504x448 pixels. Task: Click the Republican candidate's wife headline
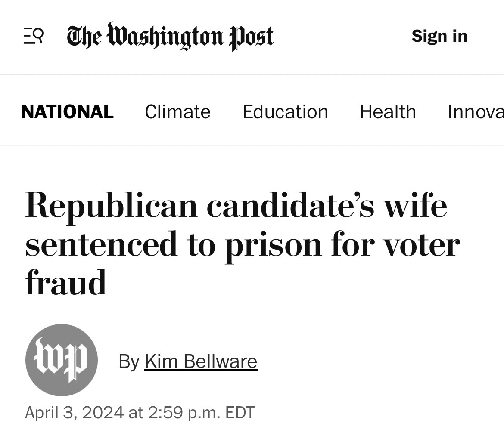tap(243, 243)
